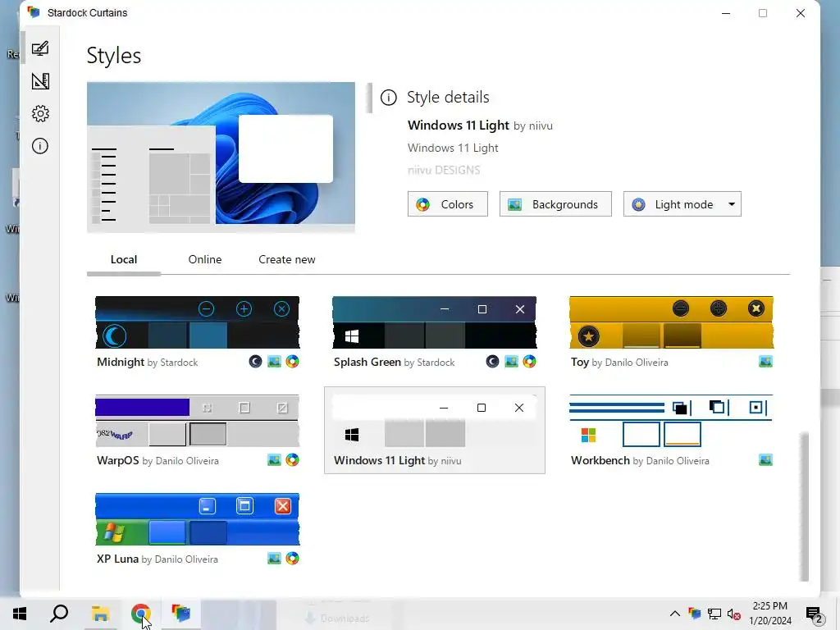Image resolution: width=840 pixels, height=630 pixels.
Task: Click the styles list vertical scrollbar
Action: (804, 506)
